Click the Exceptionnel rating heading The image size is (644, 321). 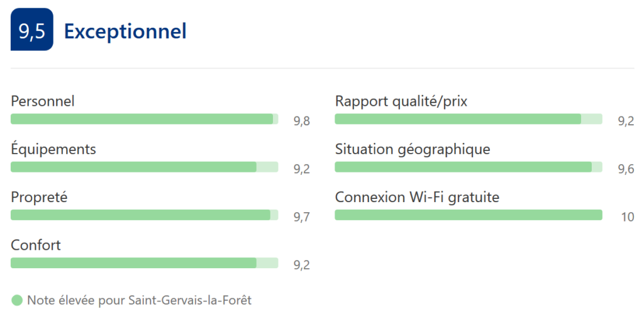click(125, 31)
